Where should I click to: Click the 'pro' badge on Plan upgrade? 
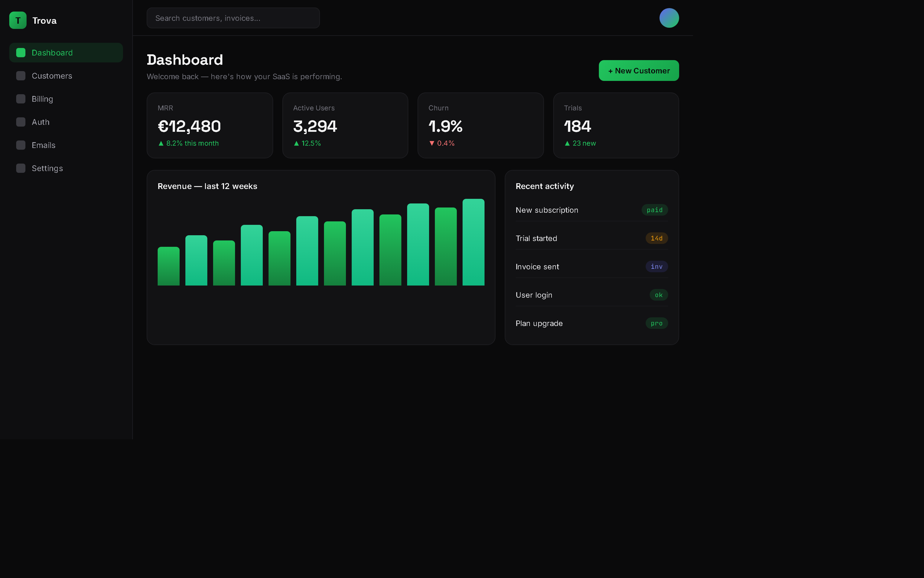coord(656,323)
